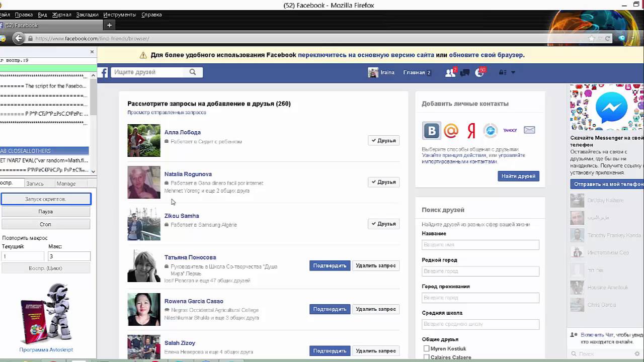
Task: Click the Mail.ru @ contact import icon
Action: 451,130
